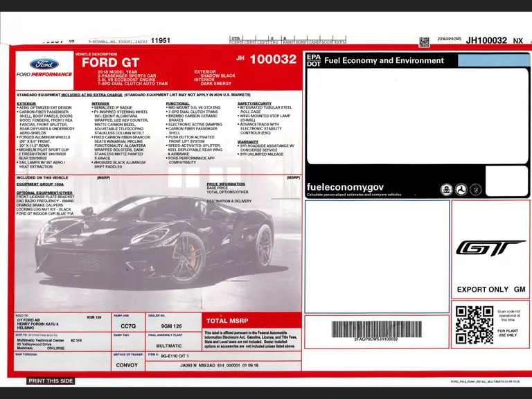Screen dimensions: 532x399
Task: Click the '3YR UNLIMITED MILEAGE' bullet
Action: pyautogui.click(x=260, y=154)
